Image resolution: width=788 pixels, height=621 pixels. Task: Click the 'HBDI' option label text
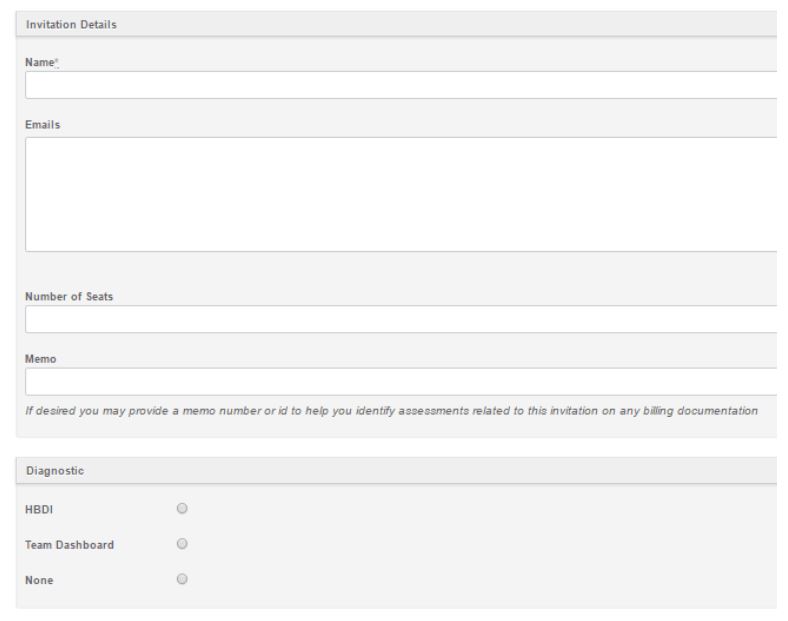(x=39, y=509)
